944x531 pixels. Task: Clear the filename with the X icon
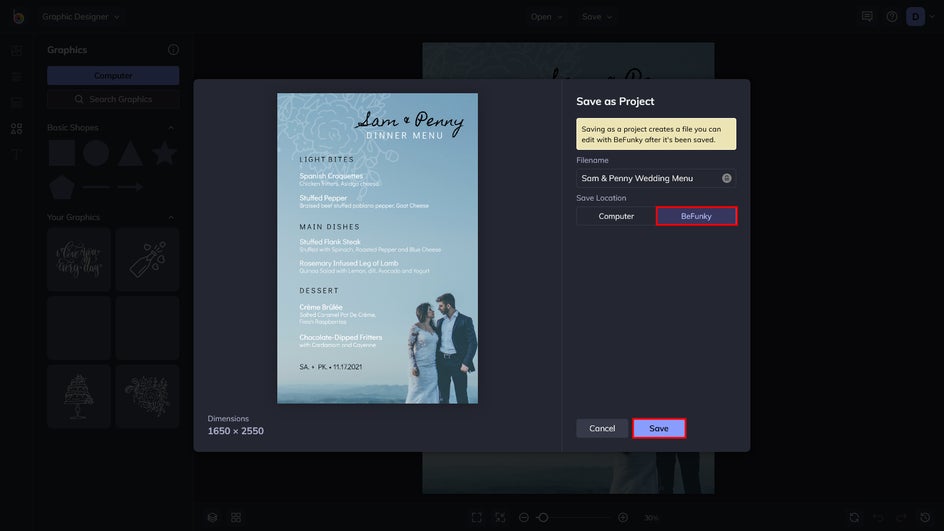[x=727, y=178]
